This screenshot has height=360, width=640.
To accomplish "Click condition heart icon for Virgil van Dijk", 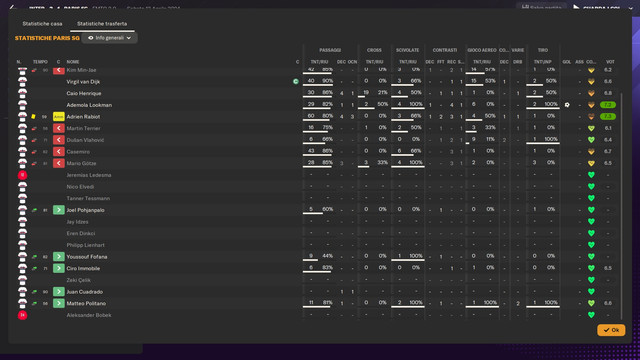I will click(591, 82).
